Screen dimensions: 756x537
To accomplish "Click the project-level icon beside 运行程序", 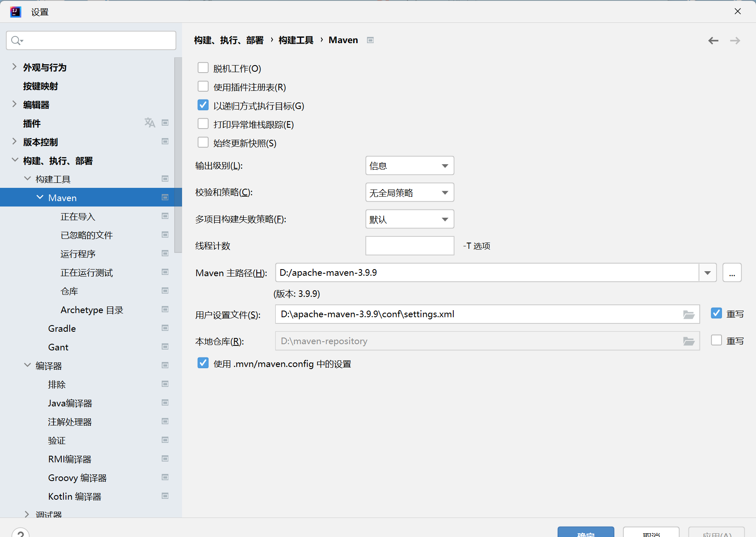I will click(x=165, y=253).
